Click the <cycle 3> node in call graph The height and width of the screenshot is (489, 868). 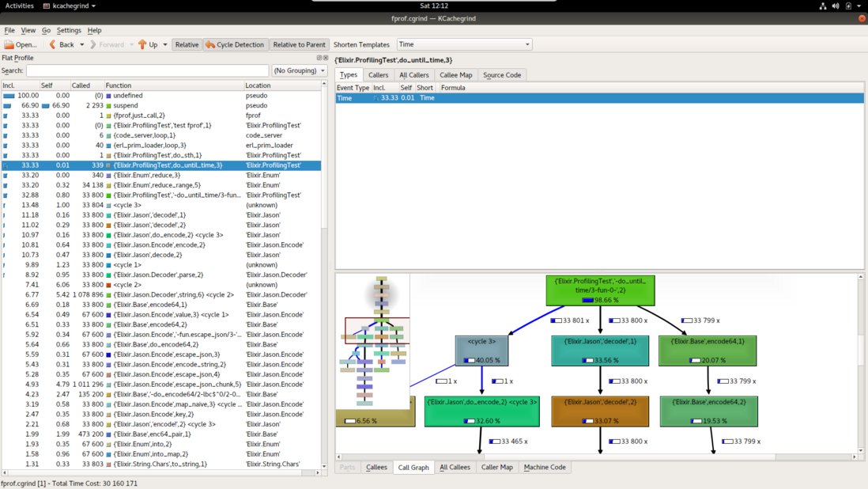pyautogui.click(x=481, y=351)
